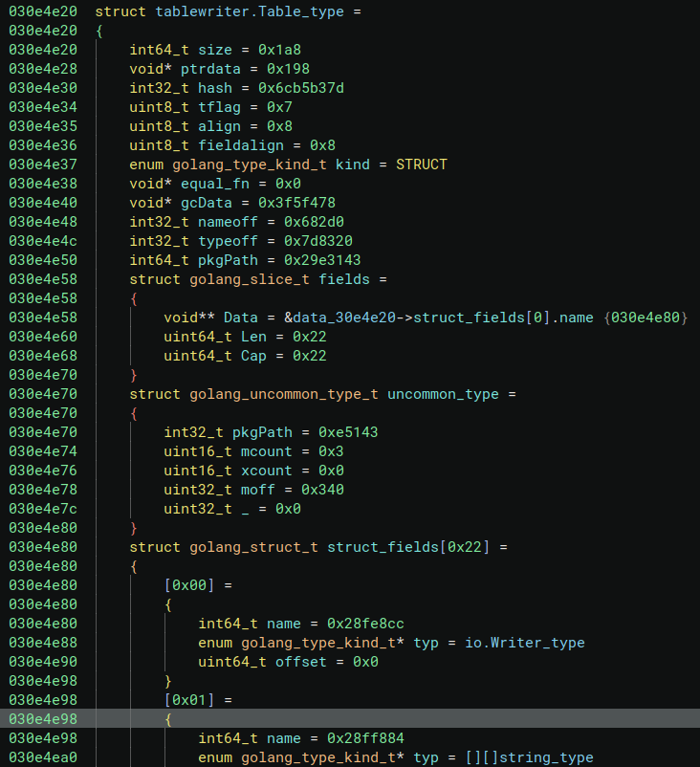
Task: Select the [0x01] array index entry
Action: (186, 700)
